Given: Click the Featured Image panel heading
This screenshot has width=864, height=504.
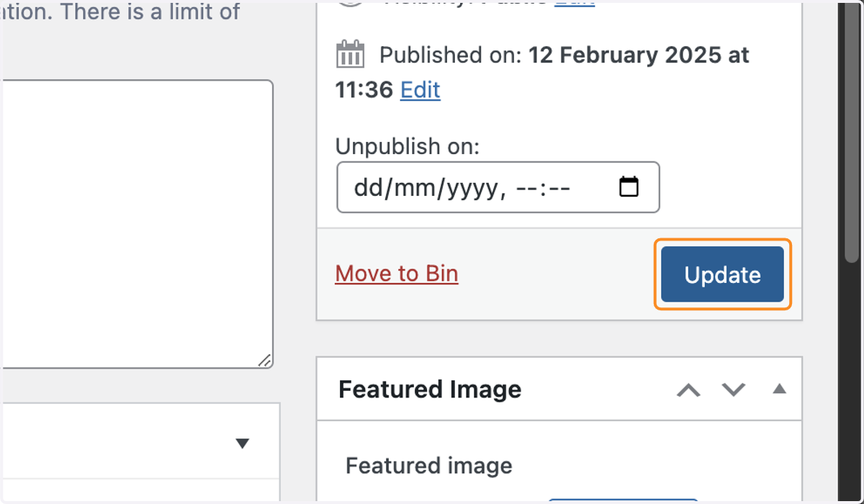Looking at the screenshot, I should click(430, 390).
